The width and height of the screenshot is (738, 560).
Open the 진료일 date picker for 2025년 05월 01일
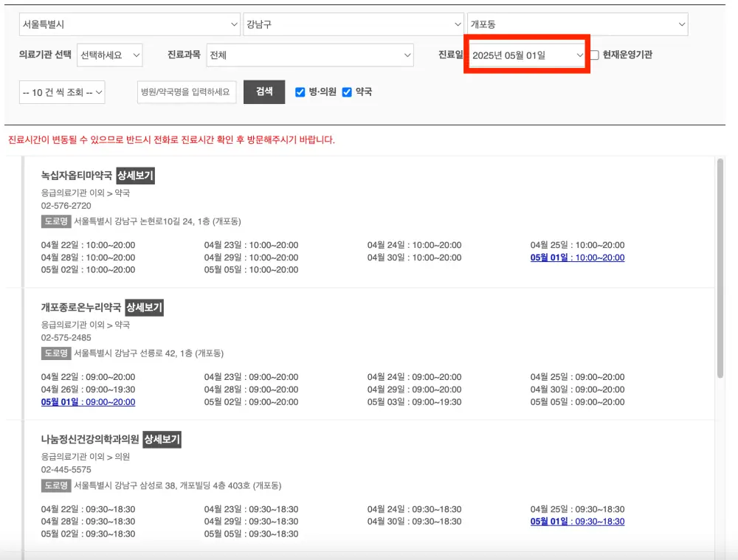[526, 55]
